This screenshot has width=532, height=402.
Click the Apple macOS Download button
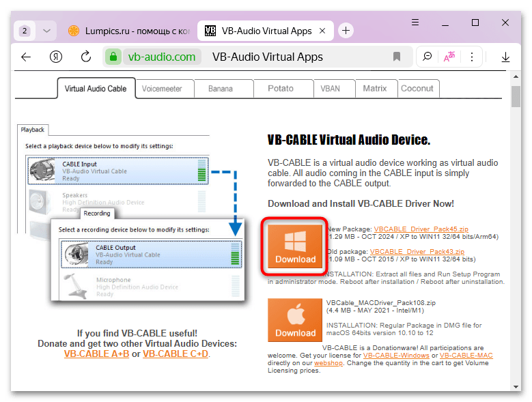coord(295,320)
